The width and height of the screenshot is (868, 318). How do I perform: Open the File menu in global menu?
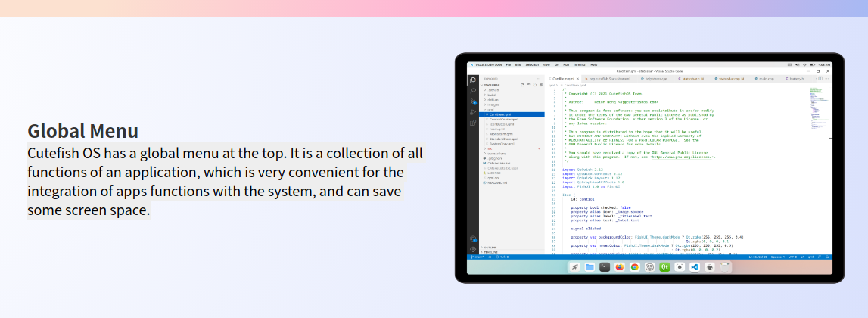[x=509, y=65]
